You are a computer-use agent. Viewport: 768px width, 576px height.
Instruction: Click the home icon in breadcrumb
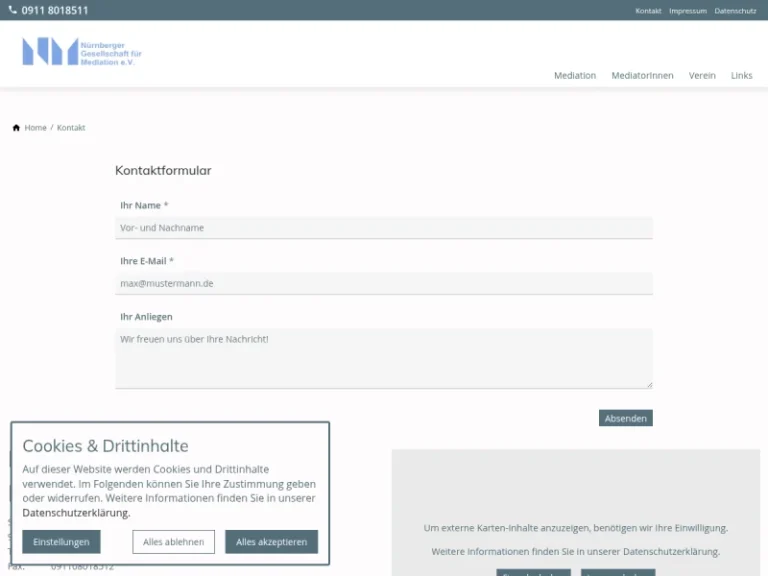pos(16,128)
